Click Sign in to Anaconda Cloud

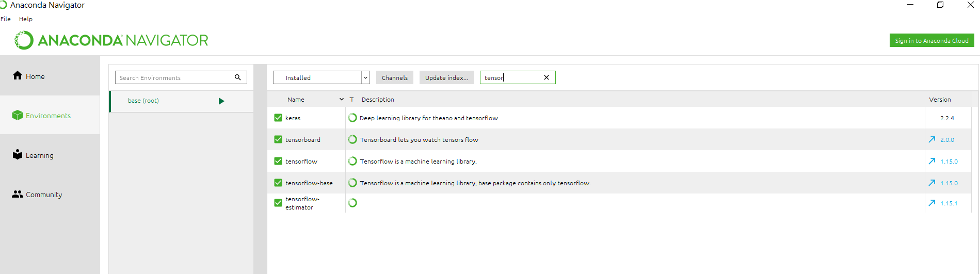coord(931,40)
